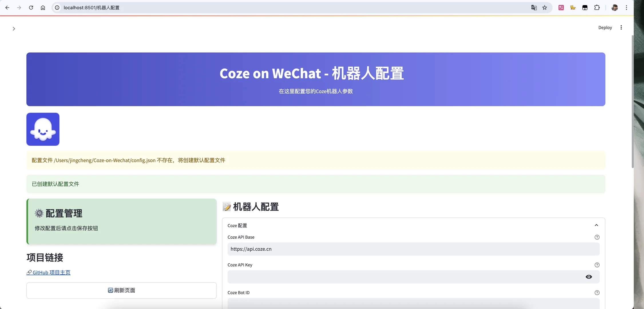The image size is (644, 309).
Task: Show help for Coze Bot ID
Action: [x=597, y=293]
